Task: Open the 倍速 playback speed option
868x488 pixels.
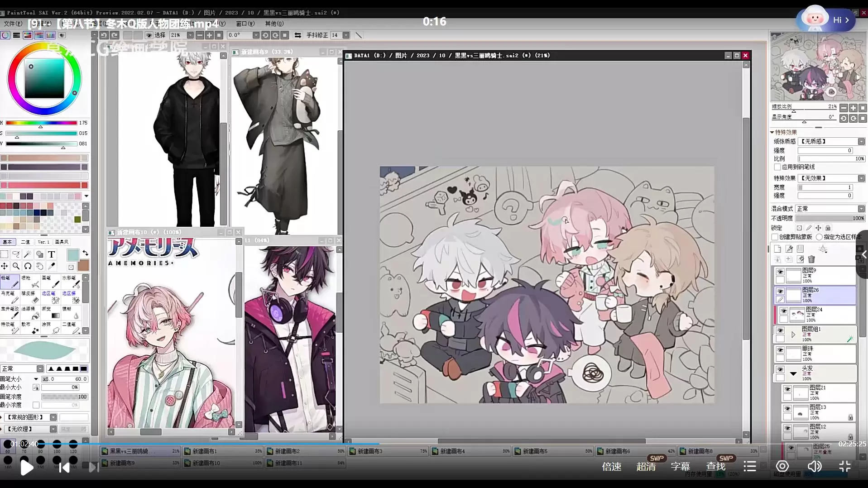Action: coord(612,467)
